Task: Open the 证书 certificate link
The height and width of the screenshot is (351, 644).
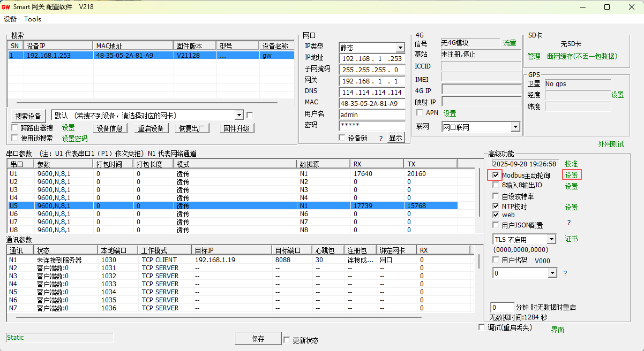Action: click(x=571, y=239)
